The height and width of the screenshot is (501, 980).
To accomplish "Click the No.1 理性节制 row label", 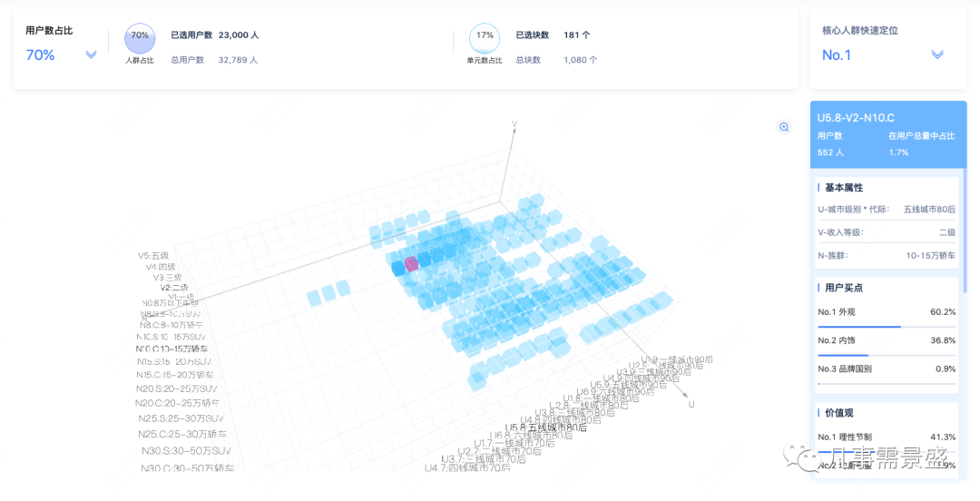I will 845,437.
